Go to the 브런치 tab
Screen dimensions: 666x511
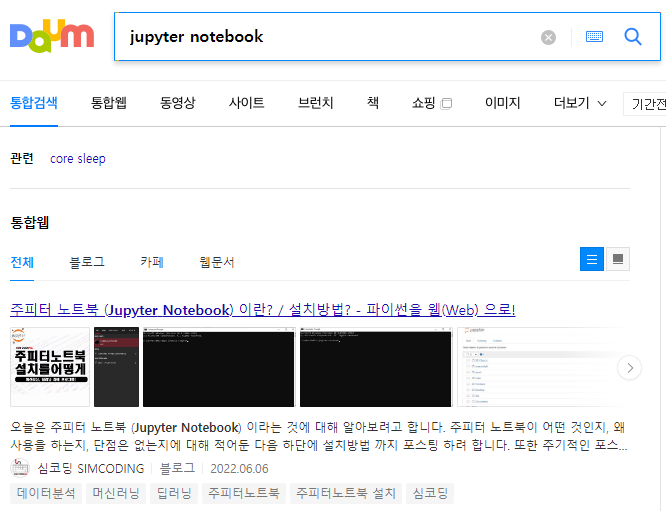tap(316, 103)
